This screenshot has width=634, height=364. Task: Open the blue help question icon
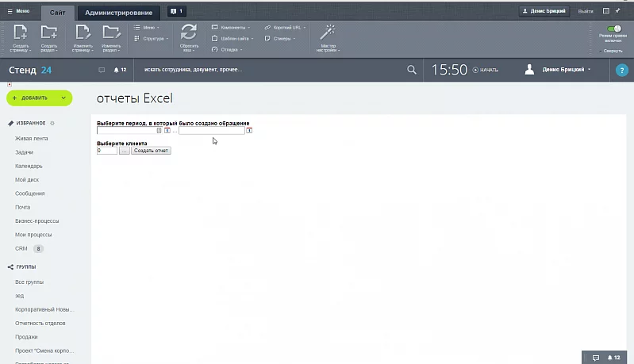621,70
